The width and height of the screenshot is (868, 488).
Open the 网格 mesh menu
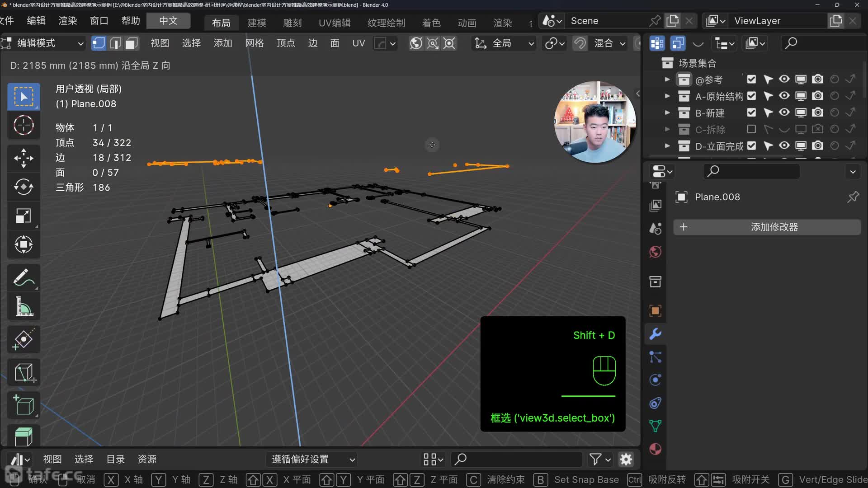pos(254,43)
